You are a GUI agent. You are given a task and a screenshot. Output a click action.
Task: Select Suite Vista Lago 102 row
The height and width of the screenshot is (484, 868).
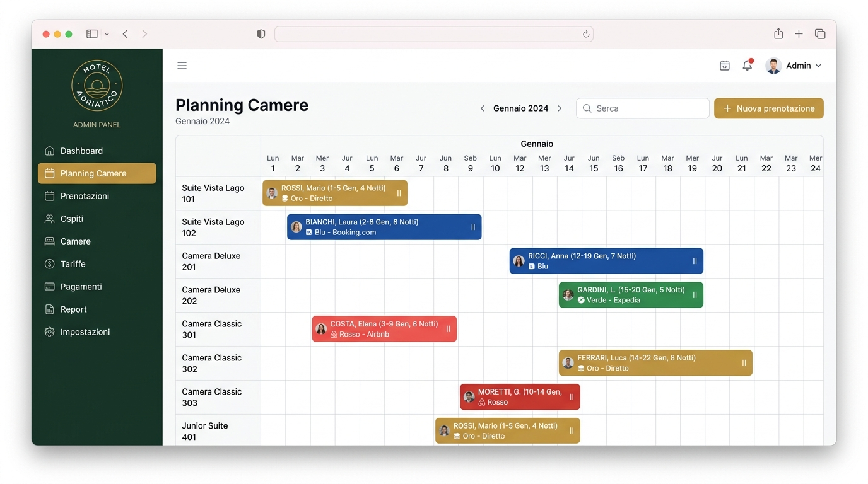point(218,228)
